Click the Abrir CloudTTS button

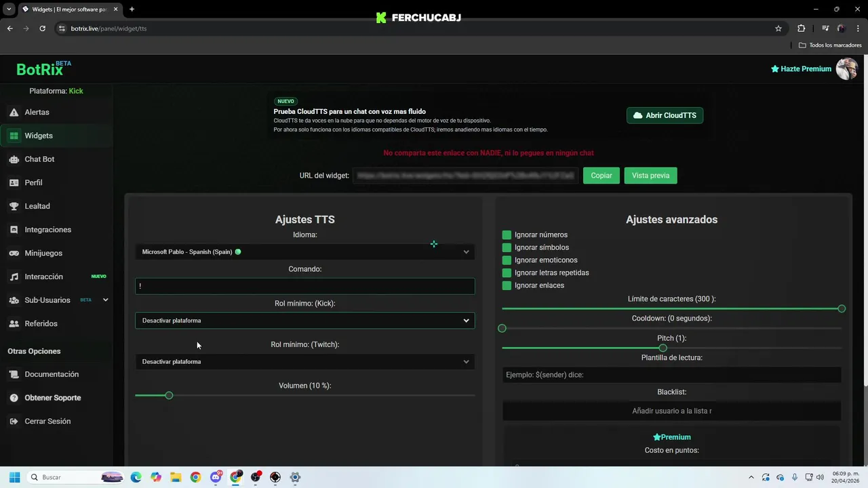point(665,115)
